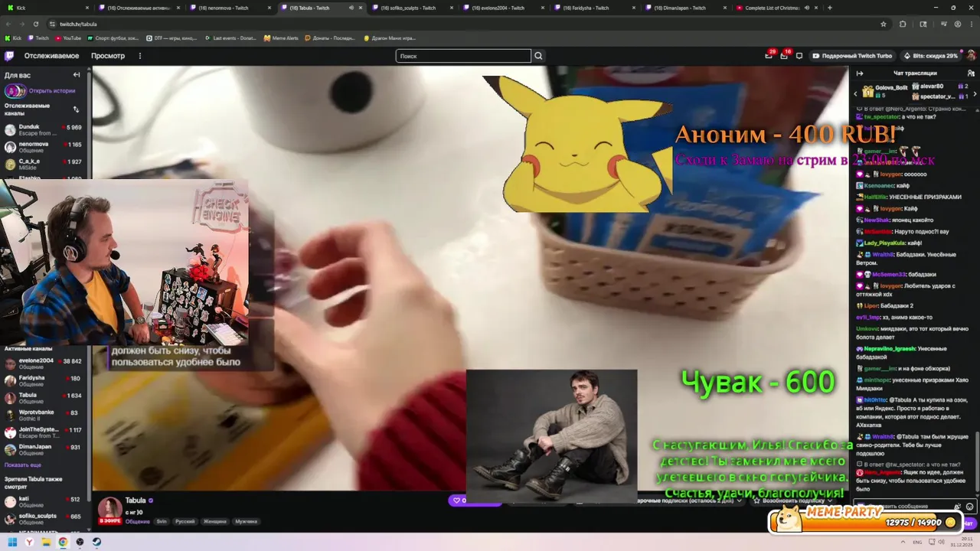The width and height of the screenshot is (980, 551).
Task: Click the Meme Party 12975 / 14900 banner
Action: point(864,520)
